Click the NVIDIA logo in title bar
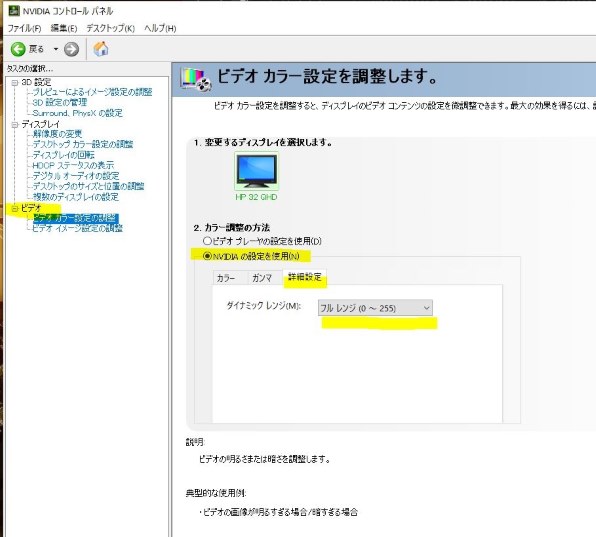 14,11
